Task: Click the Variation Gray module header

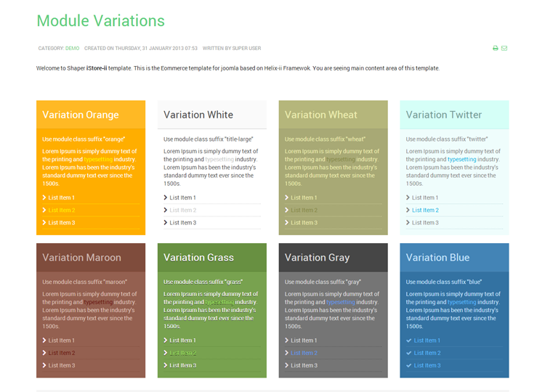Action: point(317,258)
